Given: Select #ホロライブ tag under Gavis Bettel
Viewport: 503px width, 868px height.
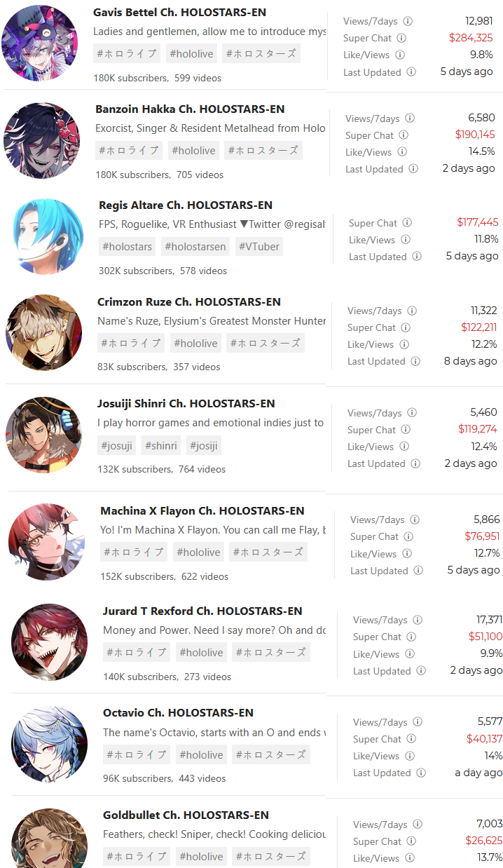Looking at the screenshot, I should [x=127, y=53].
